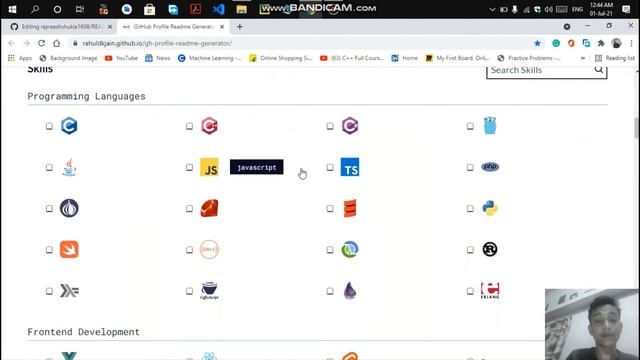Click the C language logo icon
The image size is (640, 360).
click(69, 126)
